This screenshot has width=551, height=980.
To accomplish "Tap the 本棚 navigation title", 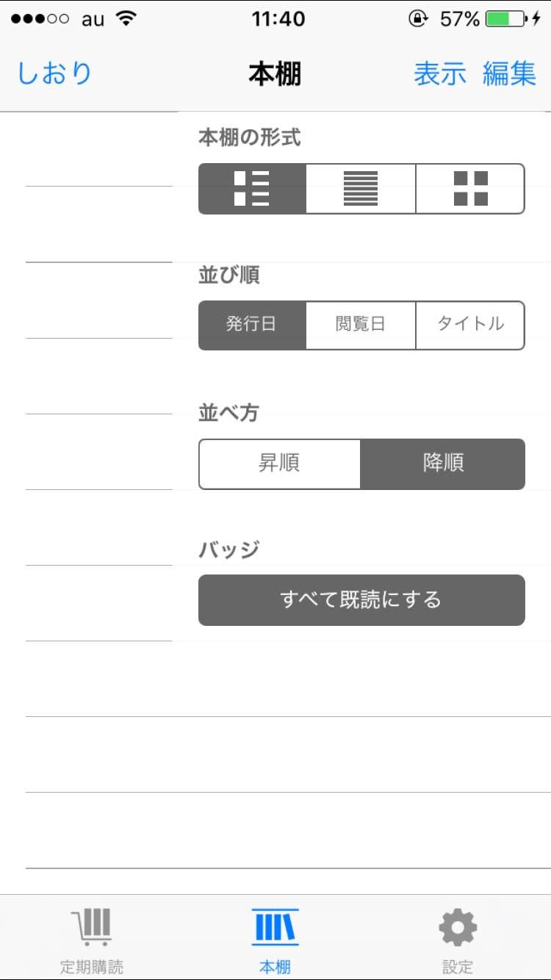I will pyautogui.click(x=275, y=73).
